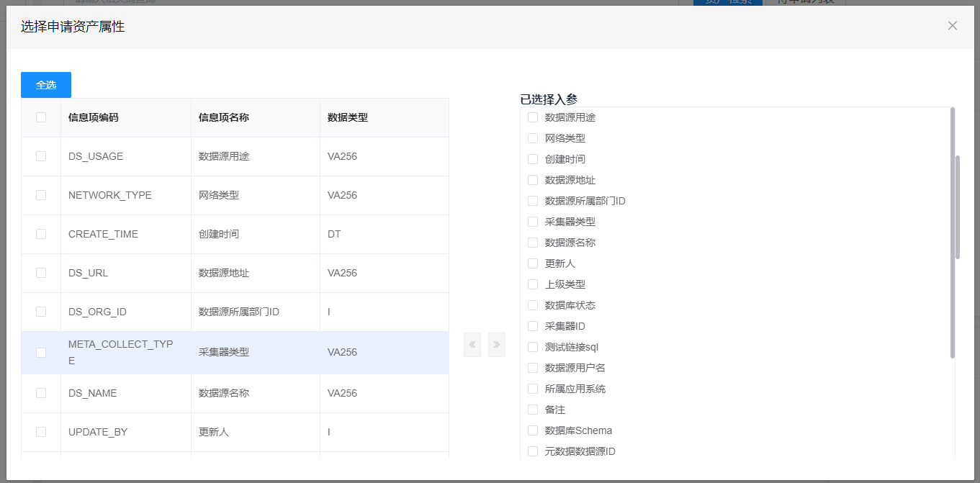Tick 数据源用户名 in the selected parameters list
The height and width of the screenshot is (483, 980).
(533, 368)
